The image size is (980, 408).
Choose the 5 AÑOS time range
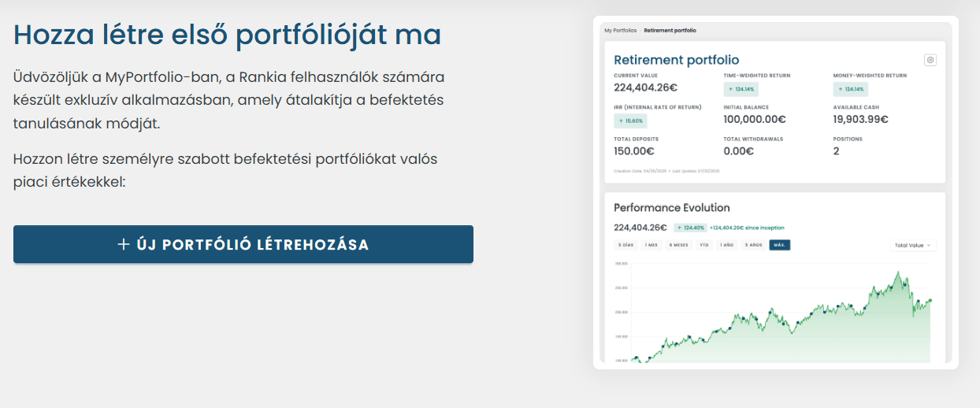(753, 245)
